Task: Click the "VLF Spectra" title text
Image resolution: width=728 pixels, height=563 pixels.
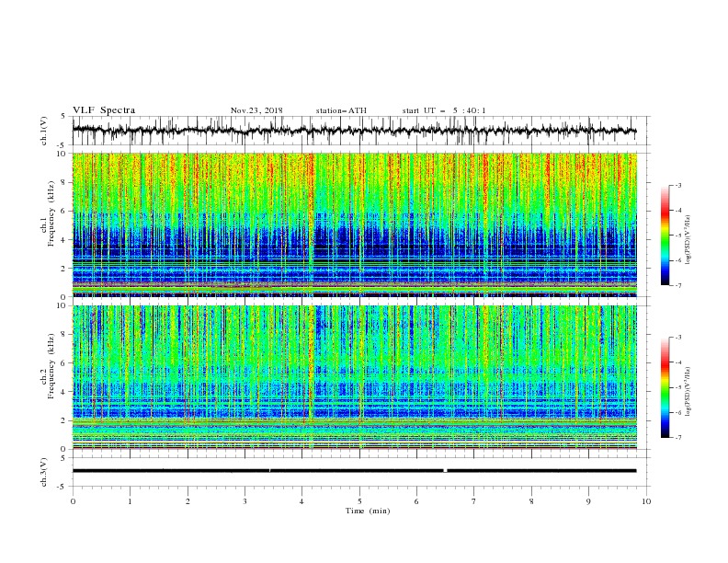Action: pos(104,110)
